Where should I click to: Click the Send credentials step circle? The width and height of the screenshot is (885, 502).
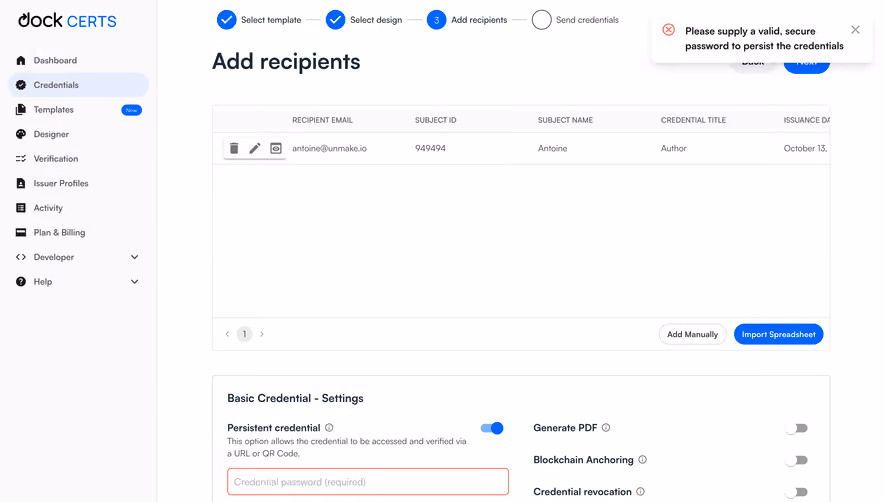click(541, 20)
